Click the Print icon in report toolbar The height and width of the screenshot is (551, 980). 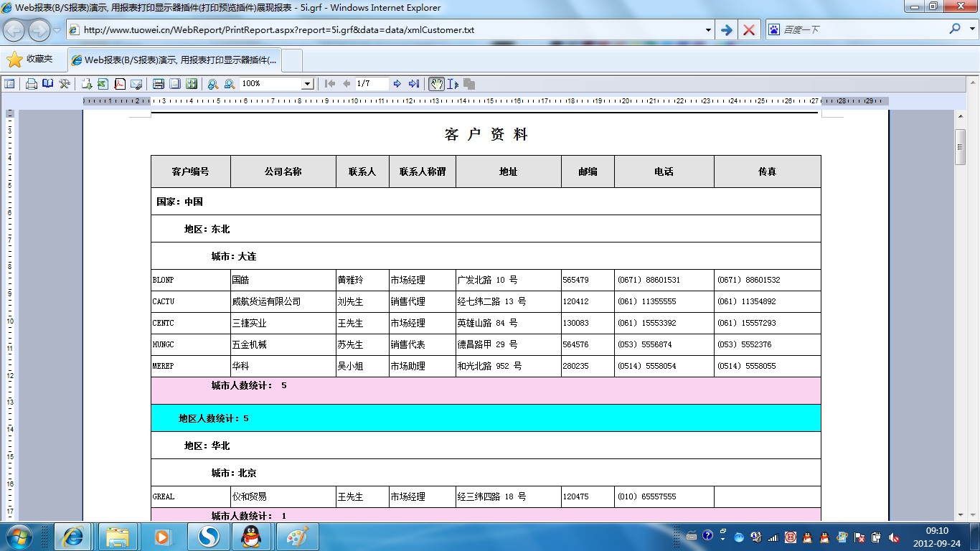(x=32, y=84)
